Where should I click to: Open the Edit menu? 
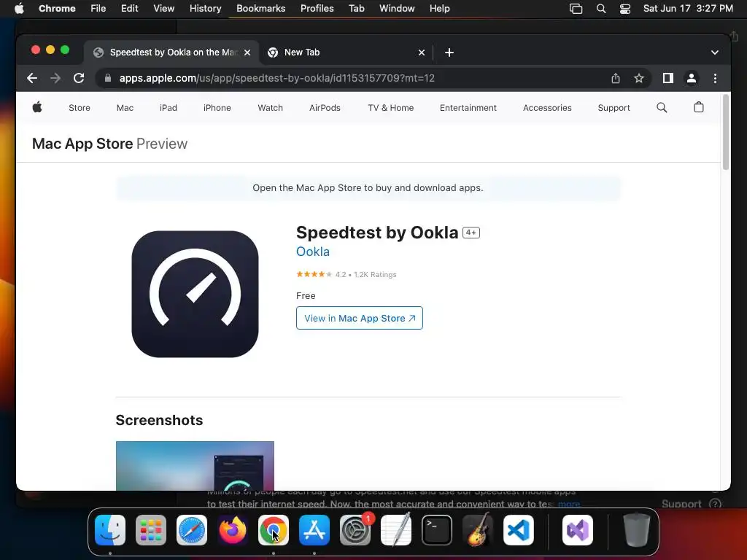coord(129,8)
